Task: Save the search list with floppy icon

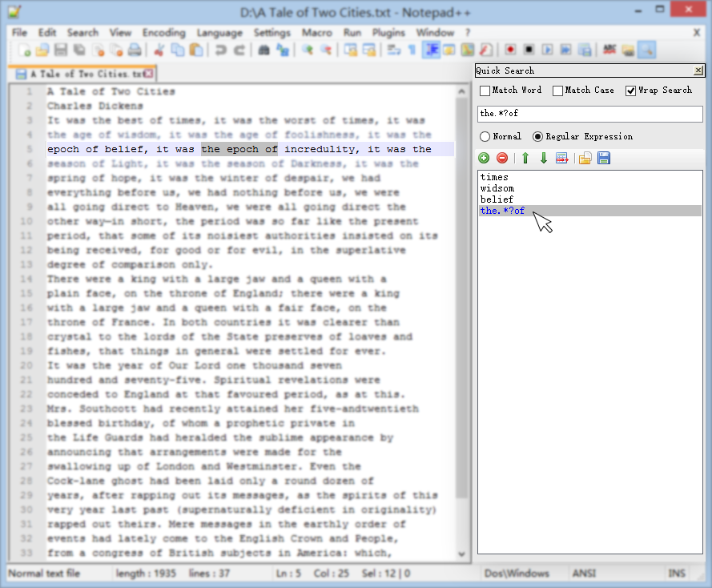Action: (x=602, y=158)
